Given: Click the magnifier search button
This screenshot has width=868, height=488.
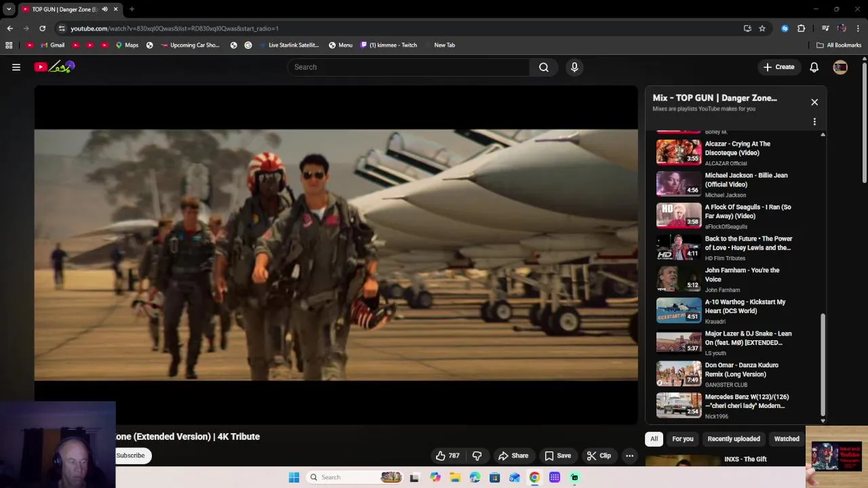Looking at the screenshot, I should (544, 67).
